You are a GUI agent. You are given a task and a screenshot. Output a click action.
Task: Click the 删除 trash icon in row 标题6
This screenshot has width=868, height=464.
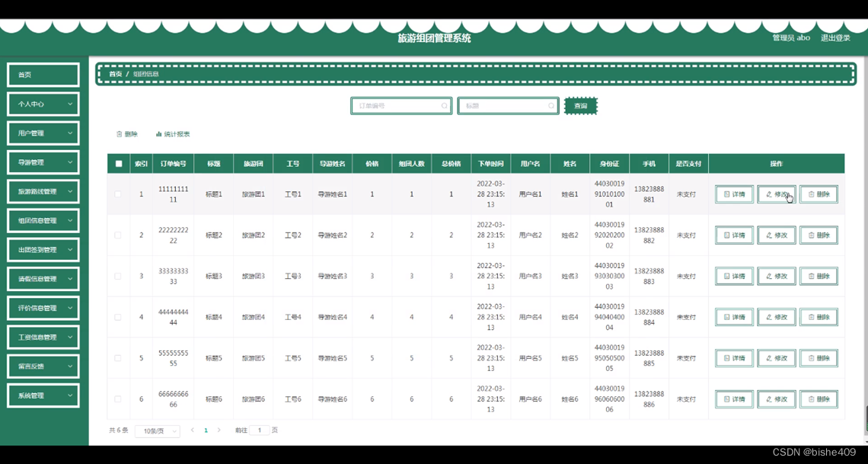tap(811, 399)
